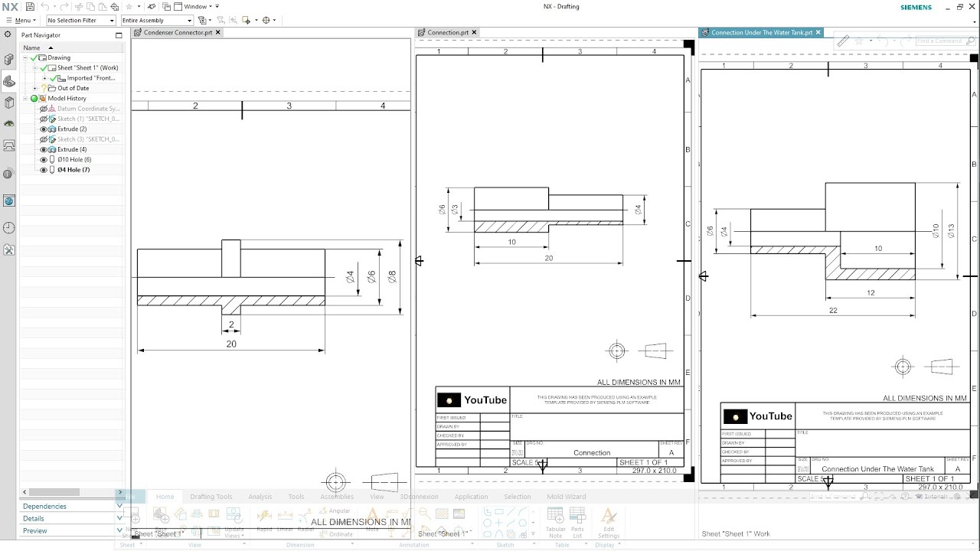Click the favorites star icon in the top toolbar

[x=129, y=6]
